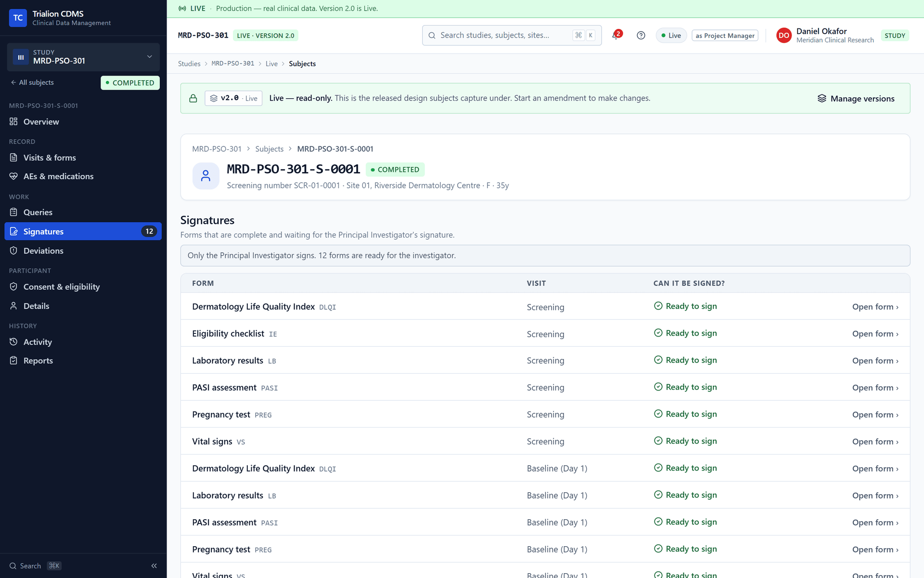
Task: Click the help question mark icon
Action: click(x=641, y=35)
